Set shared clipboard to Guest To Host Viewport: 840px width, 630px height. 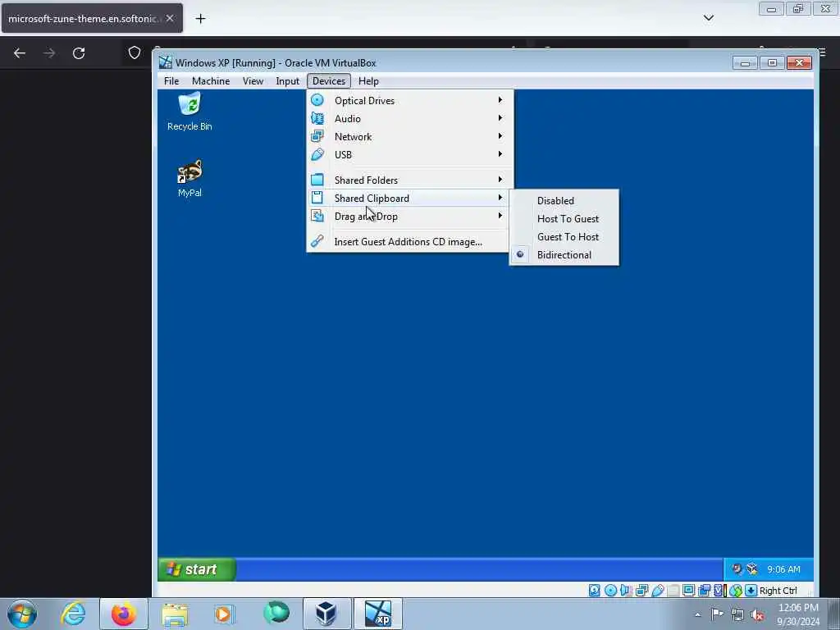click(x=564, y=237)
